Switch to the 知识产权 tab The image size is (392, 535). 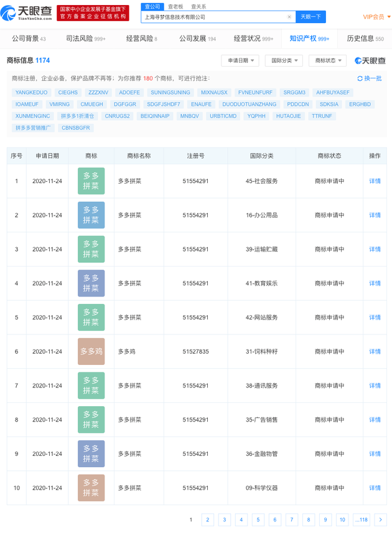pos(309,39)
